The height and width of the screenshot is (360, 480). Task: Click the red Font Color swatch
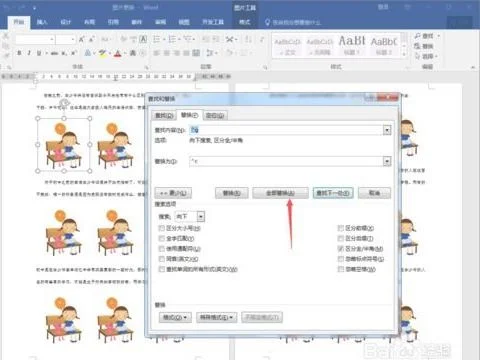[117, 53]
